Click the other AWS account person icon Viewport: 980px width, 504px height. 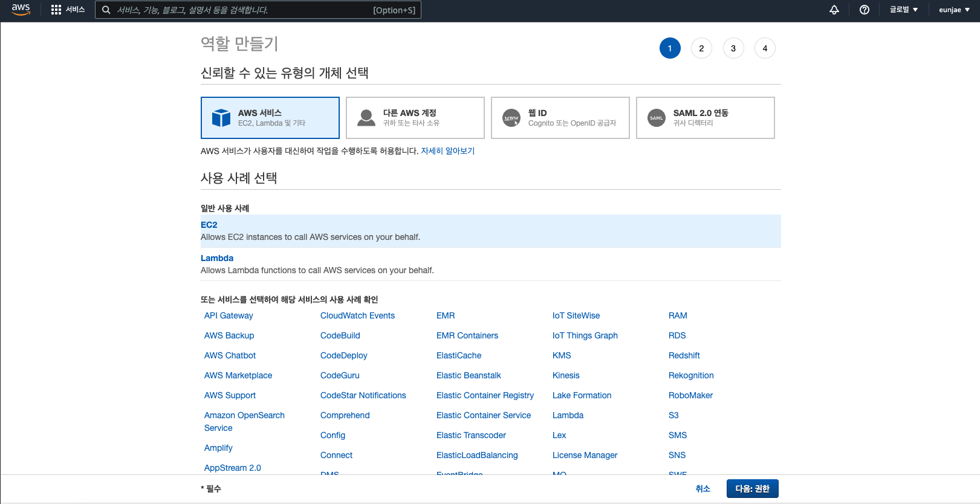366,118
